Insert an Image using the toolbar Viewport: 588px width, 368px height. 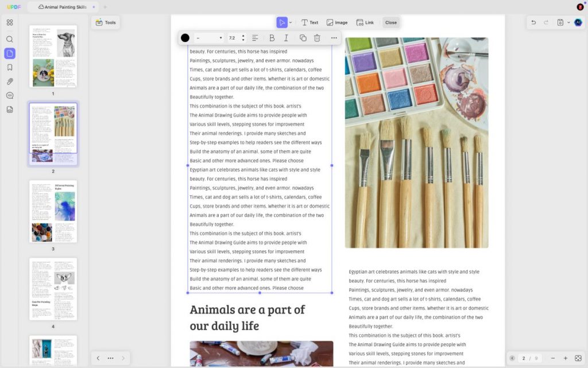point(336,22)
